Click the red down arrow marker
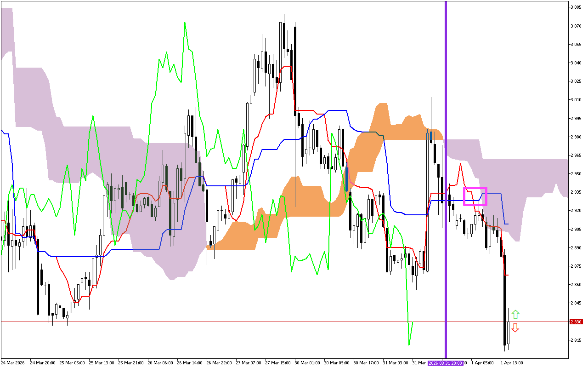 pos(515,328)
